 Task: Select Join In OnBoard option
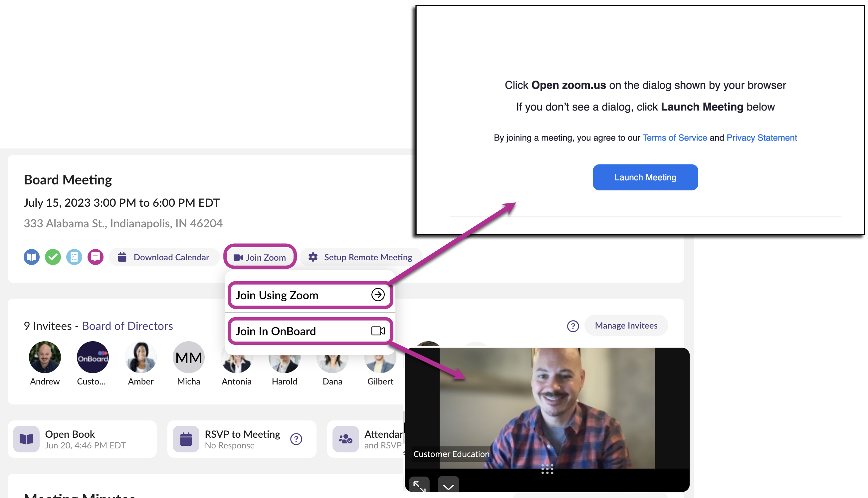coord(310,331)
